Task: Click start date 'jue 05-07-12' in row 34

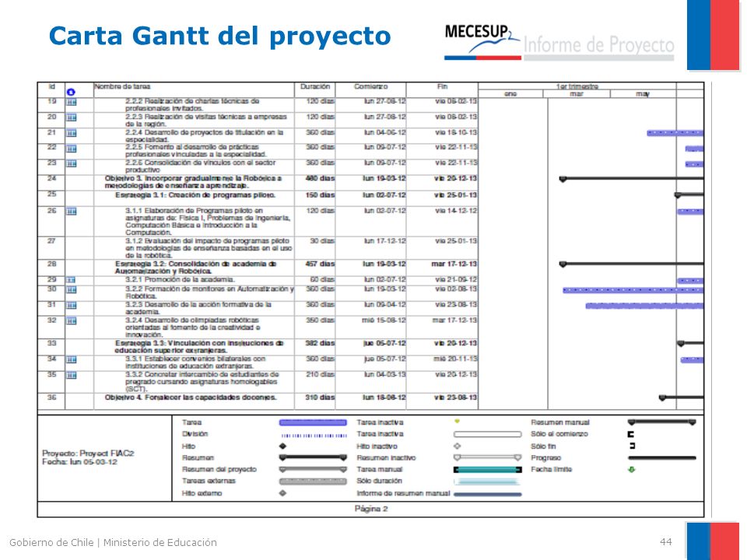Action: click(x=384, y=359)
